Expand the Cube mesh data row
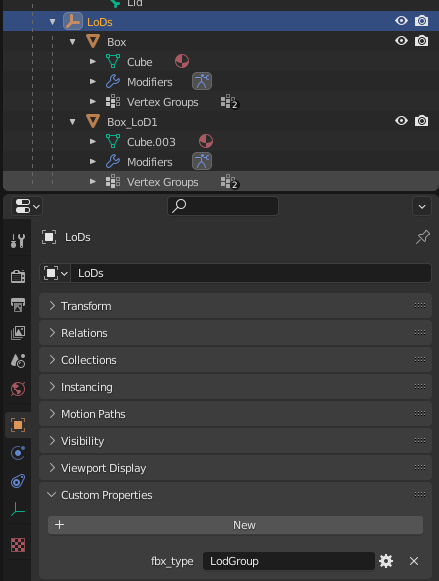The image size is (439, 581). [93, 62]
